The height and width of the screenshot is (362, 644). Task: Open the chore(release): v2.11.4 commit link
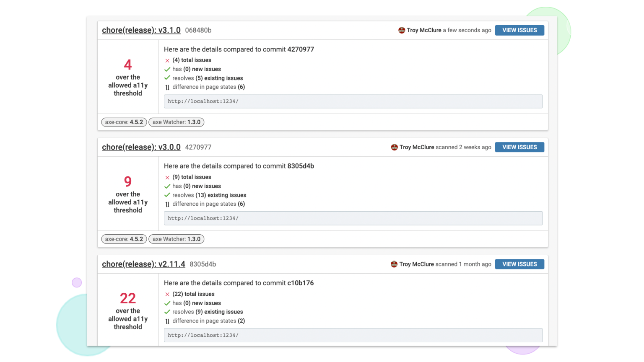pyautogui.click(x=143, y=264)
